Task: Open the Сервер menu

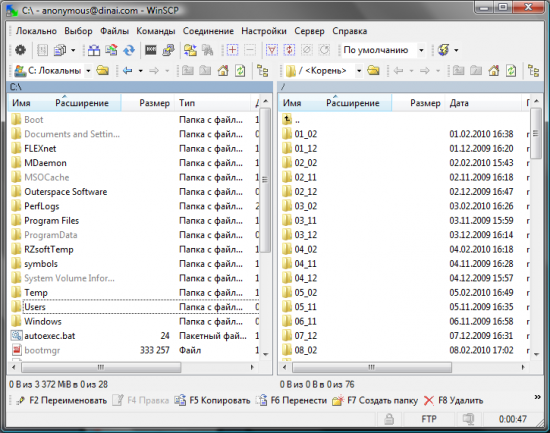Action: [x=309, y=31]
